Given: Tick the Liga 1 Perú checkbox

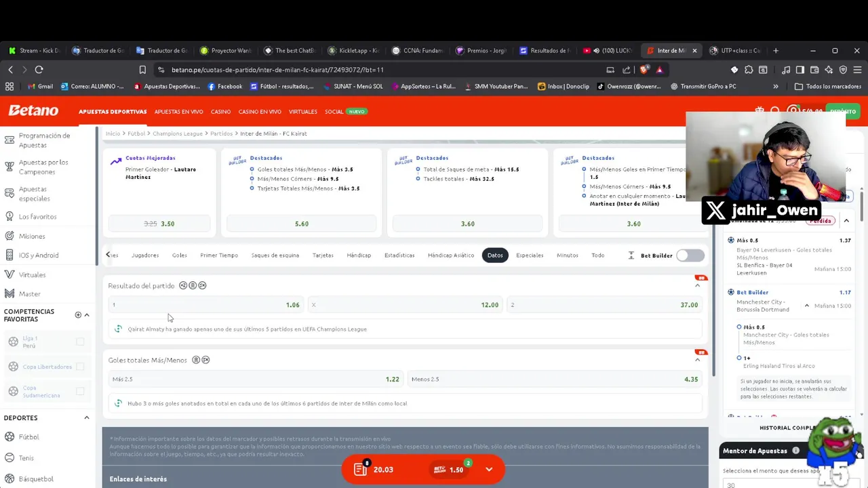Looking at the screenshot, I should tap(80, 342).
